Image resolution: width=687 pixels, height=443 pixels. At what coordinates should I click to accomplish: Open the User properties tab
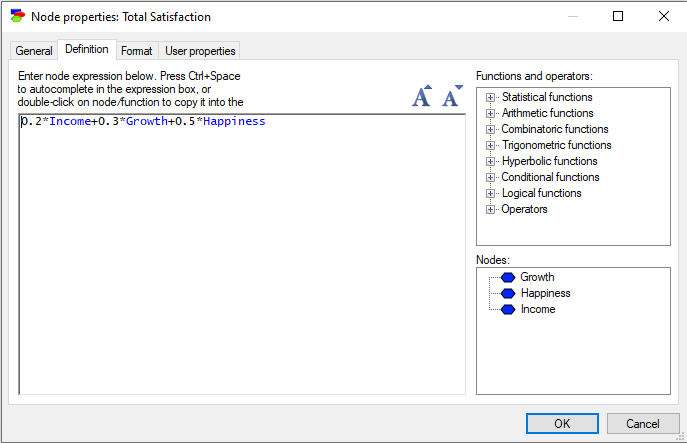(x=200, y=51)
